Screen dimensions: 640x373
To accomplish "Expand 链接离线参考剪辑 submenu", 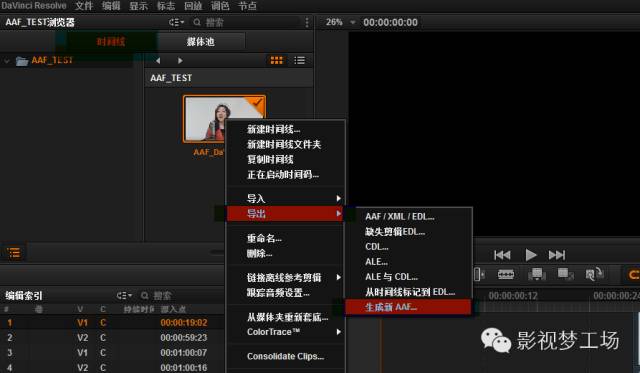I will pos(285,278).
